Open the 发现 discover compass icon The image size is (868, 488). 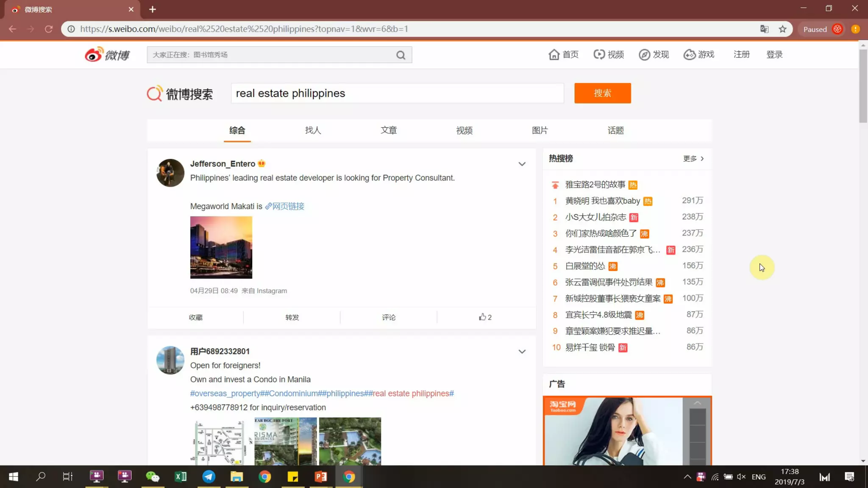click(x=644, y=55)
